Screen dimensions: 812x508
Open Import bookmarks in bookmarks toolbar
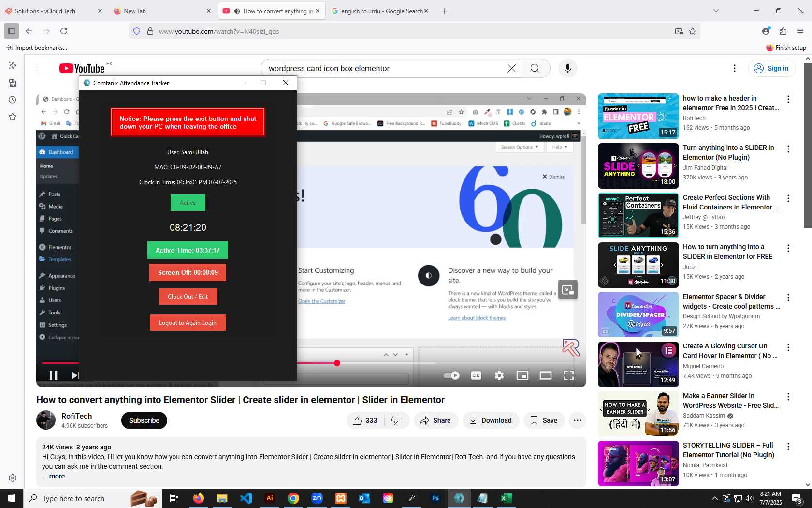(x=37, y=47)
